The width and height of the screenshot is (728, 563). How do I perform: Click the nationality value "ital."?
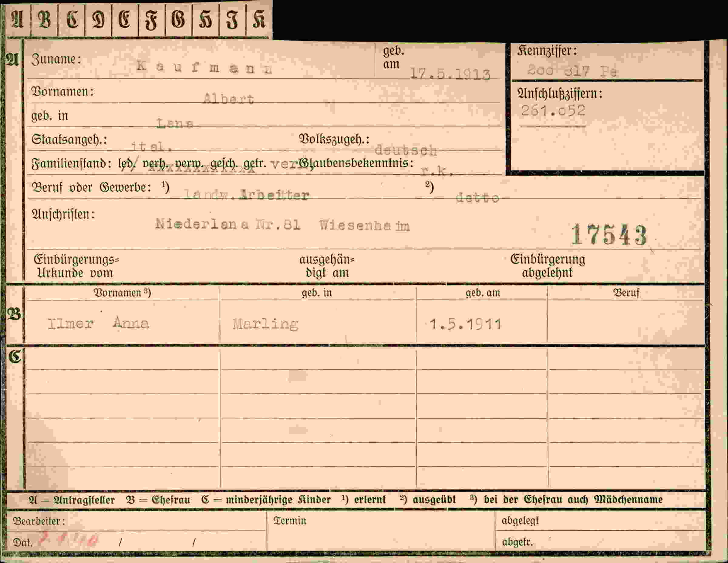tap(152, 147)
